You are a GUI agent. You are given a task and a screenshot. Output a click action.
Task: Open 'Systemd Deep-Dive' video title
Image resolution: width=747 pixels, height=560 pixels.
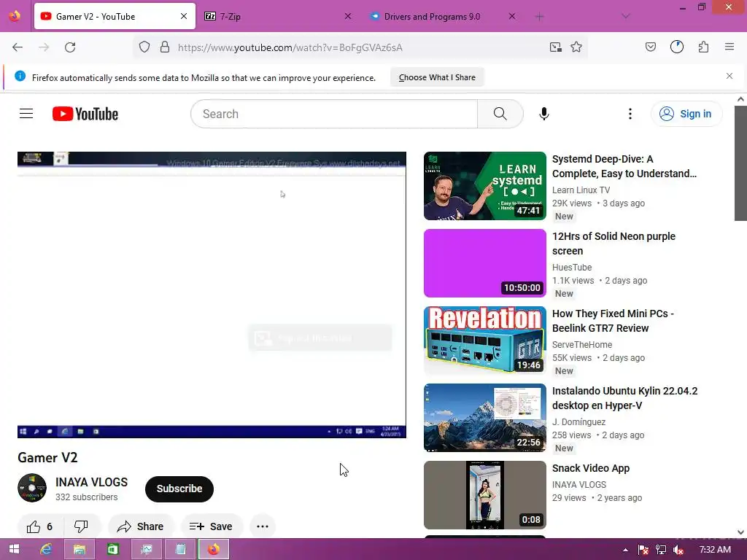pyautogui.click(x=624, y=166)
